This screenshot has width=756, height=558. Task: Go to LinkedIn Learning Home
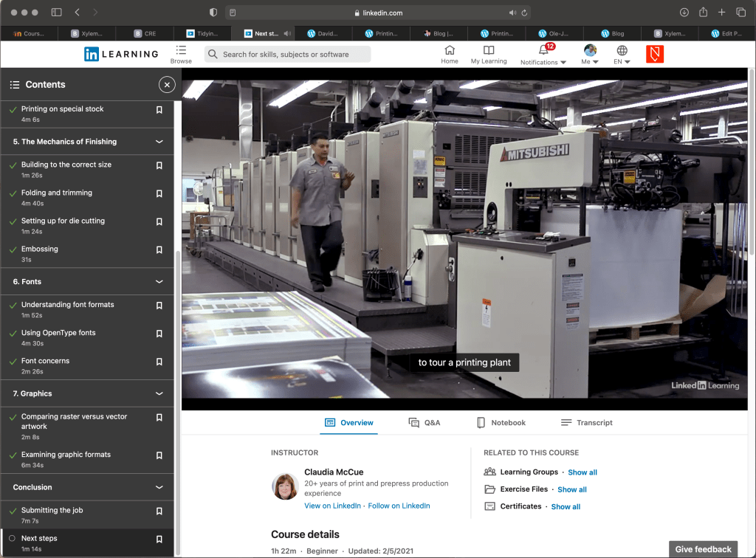450,54
